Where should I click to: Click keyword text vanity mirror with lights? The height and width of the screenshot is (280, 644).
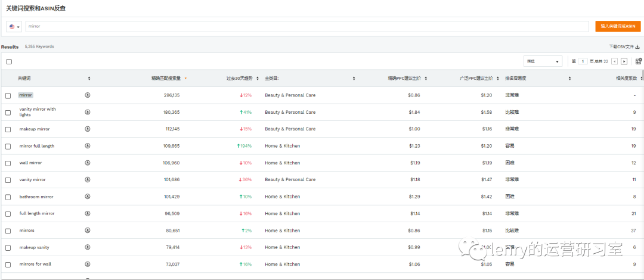tap(38, 112)
